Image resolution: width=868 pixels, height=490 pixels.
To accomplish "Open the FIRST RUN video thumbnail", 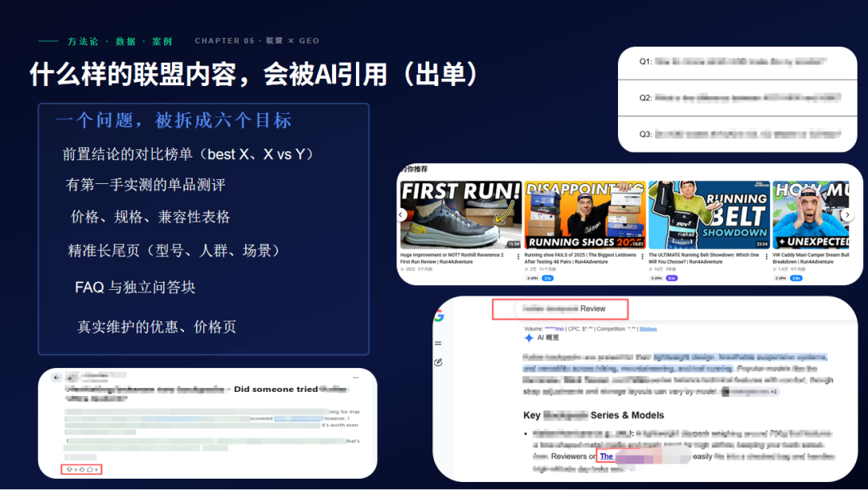I will point(461,214).
